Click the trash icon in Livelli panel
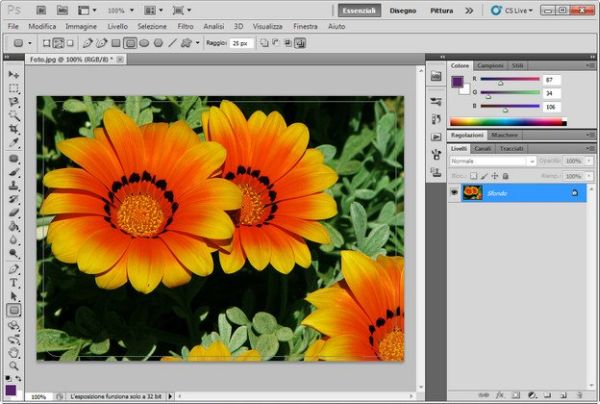The image size is (600, 404). [579, 395]
